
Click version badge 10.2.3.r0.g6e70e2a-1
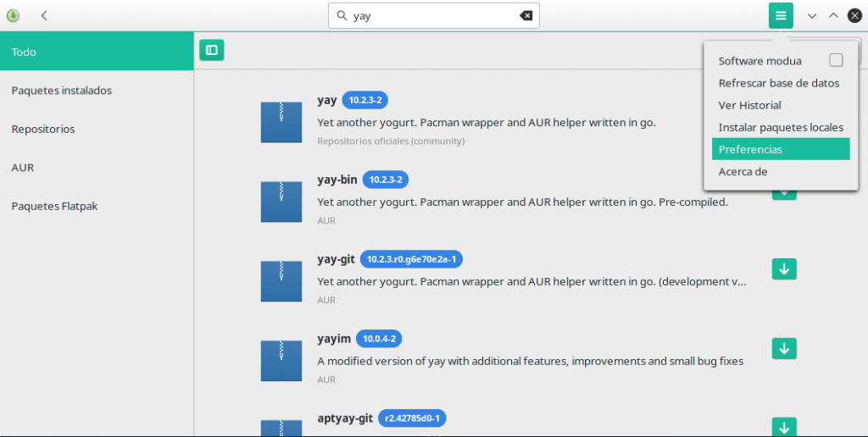(x=411, y=259)
